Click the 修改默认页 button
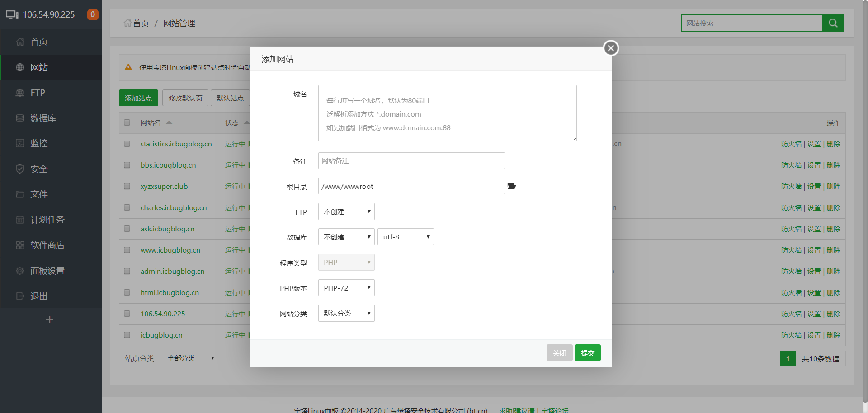 click(185, 98)
